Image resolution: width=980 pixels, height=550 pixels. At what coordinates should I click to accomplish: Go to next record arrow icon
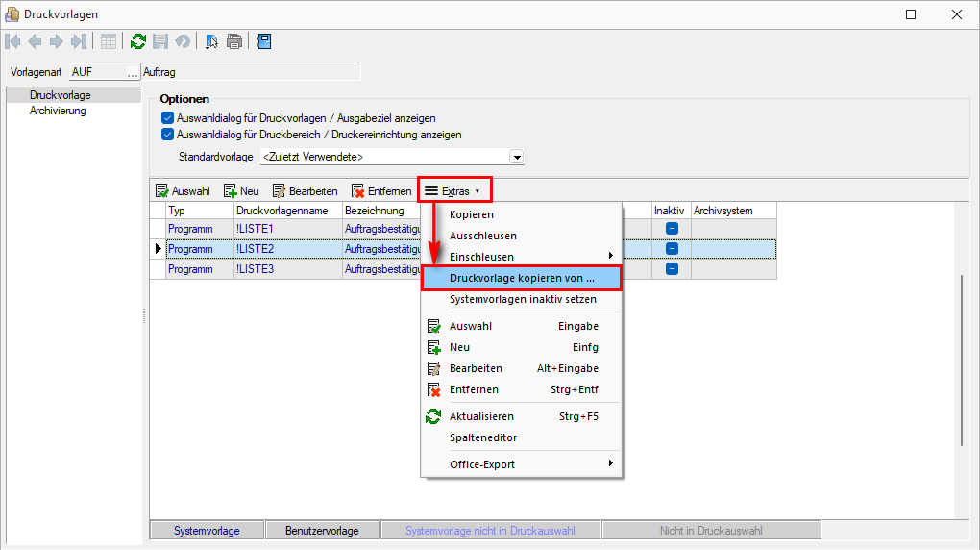(57, 42)
